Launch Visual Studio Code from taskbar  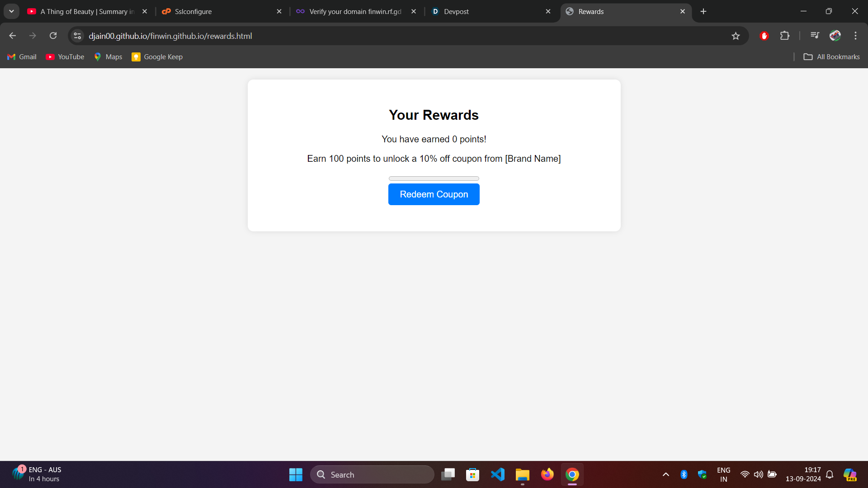[x=498, y=474]
